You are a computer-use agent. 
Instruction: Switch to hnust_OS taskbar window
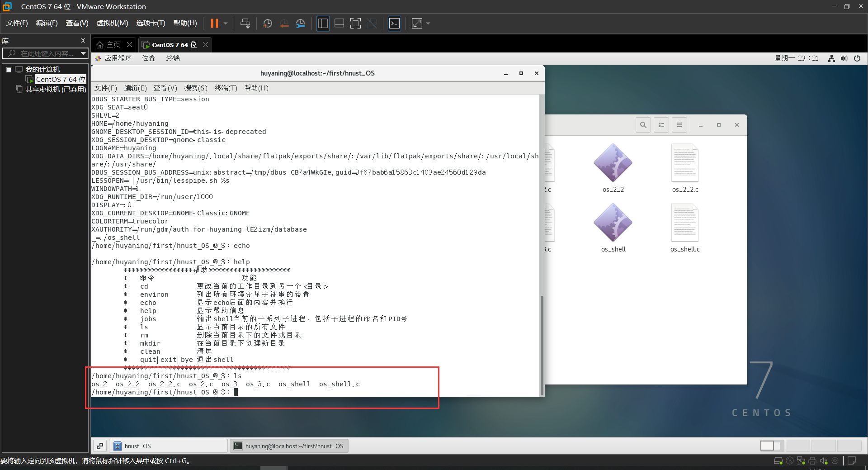tap(169, 446)
